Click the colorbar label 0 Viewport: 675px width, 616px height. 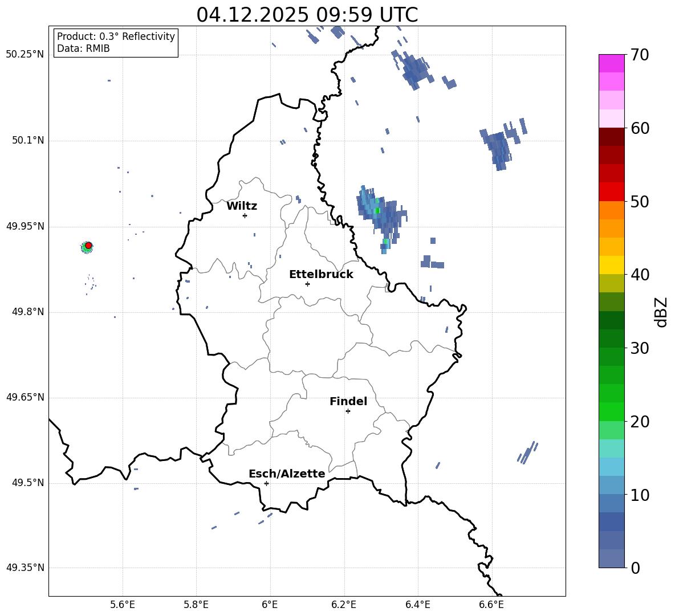[x=635, y=568]
